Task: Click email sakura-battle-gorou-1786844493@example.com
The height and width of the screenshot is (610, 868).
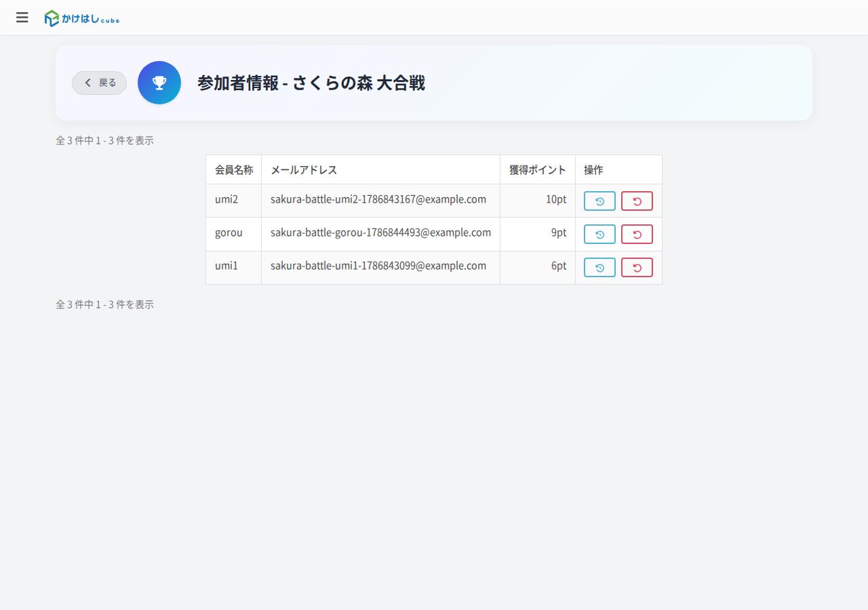Action: [x=380, y=232]
